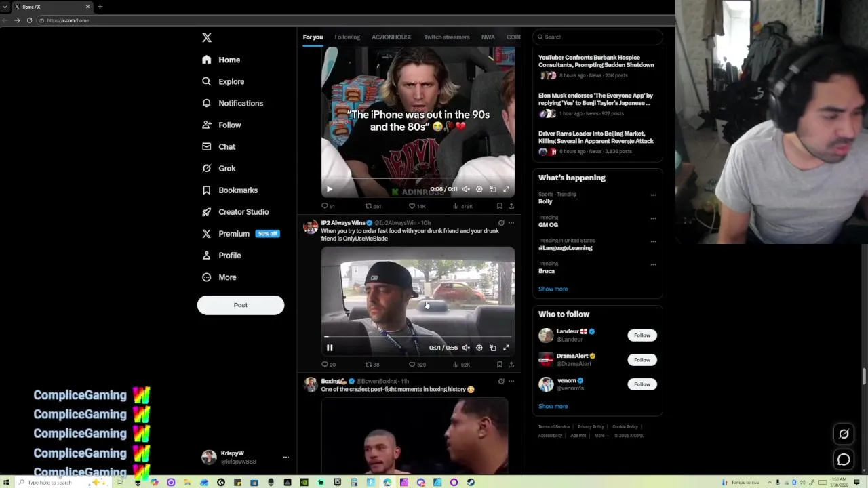Switch to the AC7IONHOUSE tab
Screen dimensions: 868x488
click(x=391, y=37)
